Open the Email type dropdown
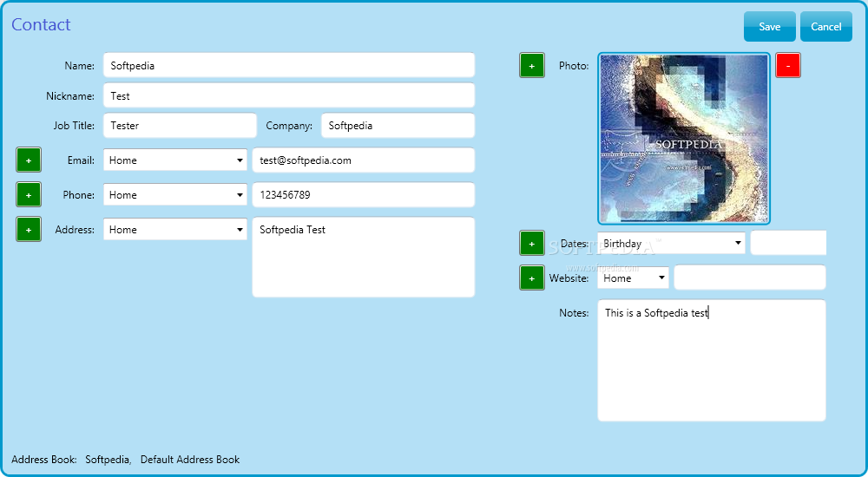 coord(175,160)
